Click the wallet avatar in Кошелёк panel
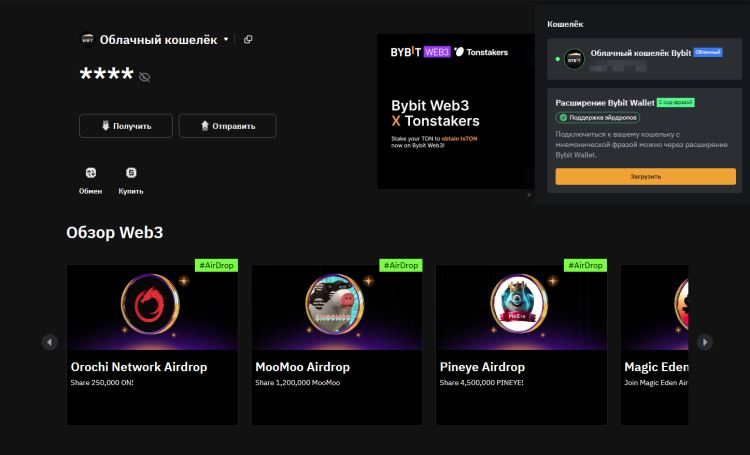The height and width of the screenshot is (455, 750). tap(574, 59)
